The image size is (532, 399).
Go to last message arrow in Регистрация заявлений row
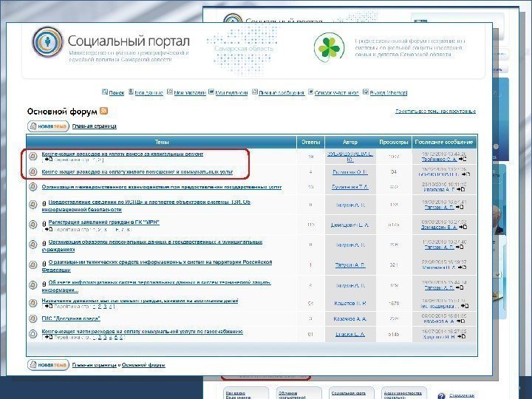463,228
